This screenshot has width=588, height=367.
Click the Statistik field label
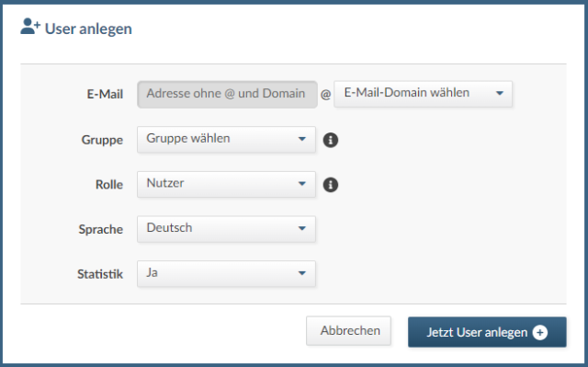(x=100, y=274)
